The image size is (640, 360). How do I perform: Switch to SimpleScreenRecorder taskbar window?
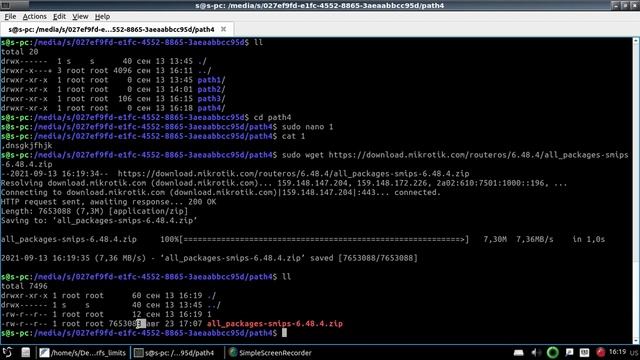(x=270, y=353)
